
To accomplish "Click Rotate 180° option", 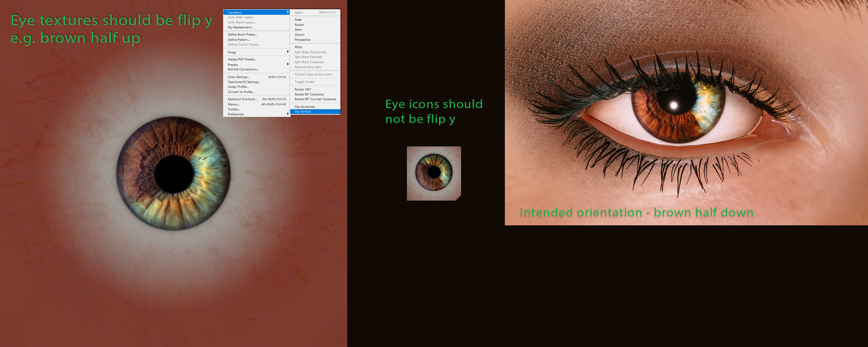I will (303, 89).
